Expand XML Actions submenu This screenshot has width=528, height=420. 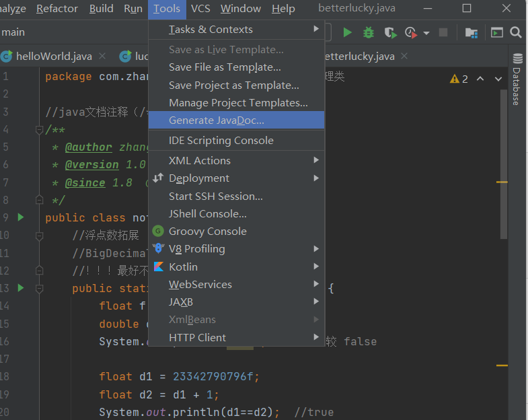(236, 160)
